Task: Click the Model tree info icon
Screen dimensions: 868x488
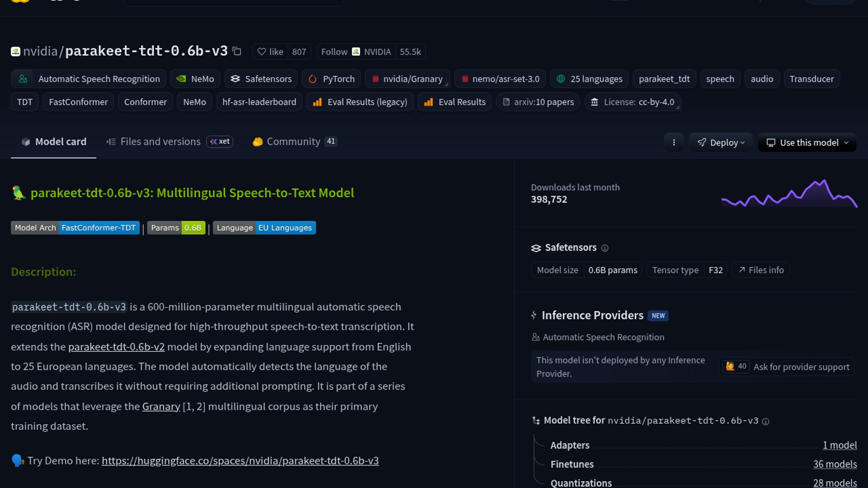Action: pyautogui.click(x=765, y=421)
